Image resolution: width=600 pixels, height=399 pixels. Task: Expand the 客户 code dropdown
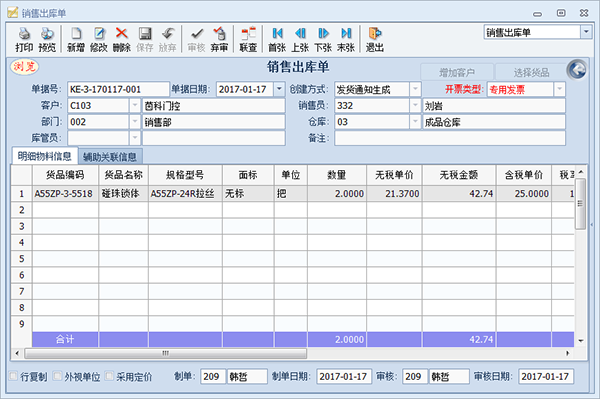135,106
